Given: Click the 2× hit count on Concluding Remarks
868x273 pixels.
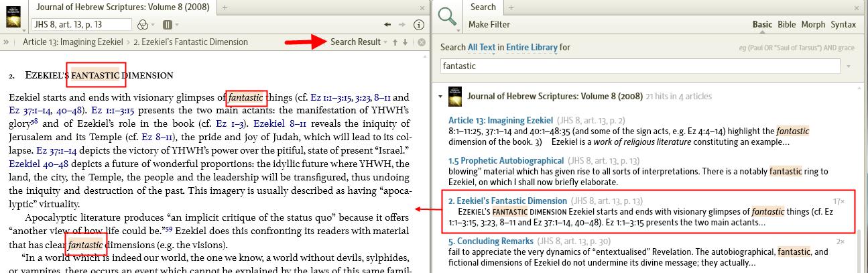Looking at the screenshot, I should click(x=841, y=241).
